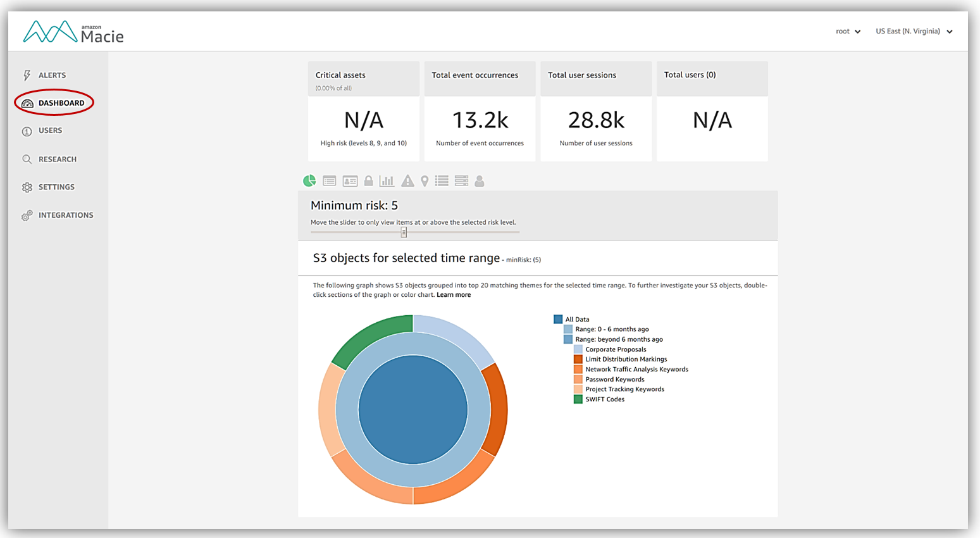Click the SWIFT Codes legend color swatch
This screenshot has height=538, width=980.
[578, 399]
